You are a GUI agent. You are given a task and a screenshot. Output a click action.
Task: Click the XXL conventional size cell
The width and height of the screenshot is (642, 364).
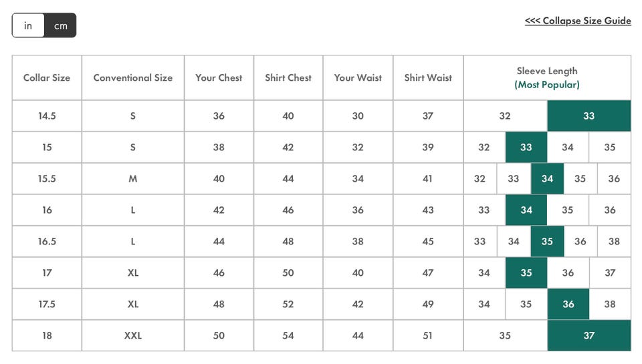133,336
